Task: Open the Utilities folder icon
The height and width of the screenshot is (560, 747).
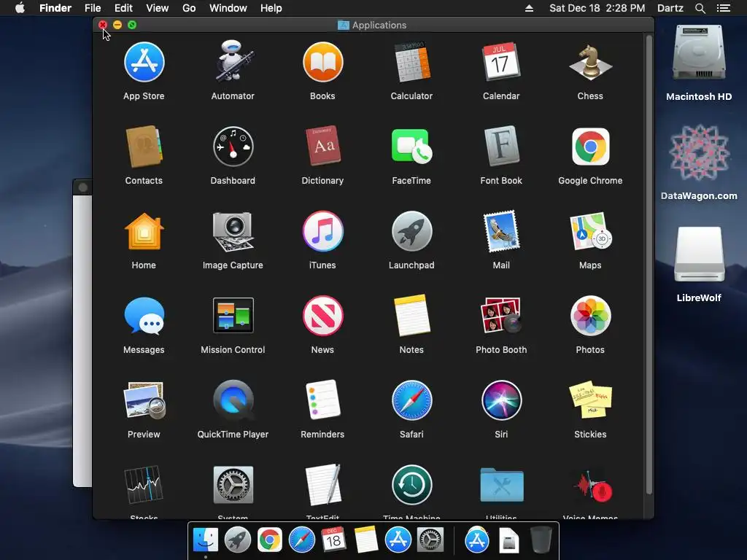Action: click(x=501, y=485)
